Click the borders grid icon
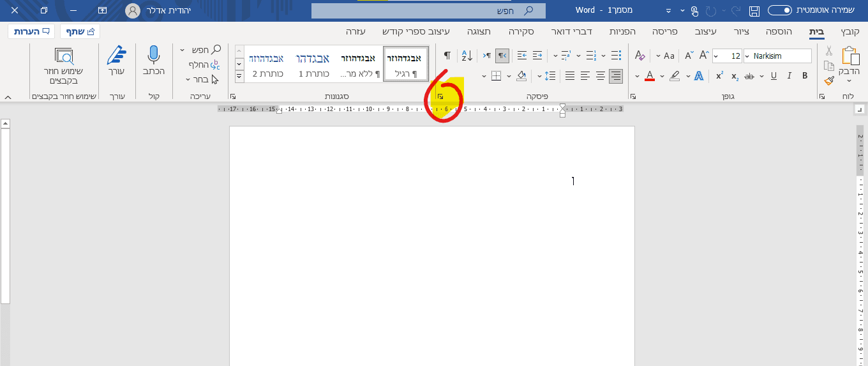The height and width of the screenshot is (366, 868). pyautogui.click(x=496, y=76)
